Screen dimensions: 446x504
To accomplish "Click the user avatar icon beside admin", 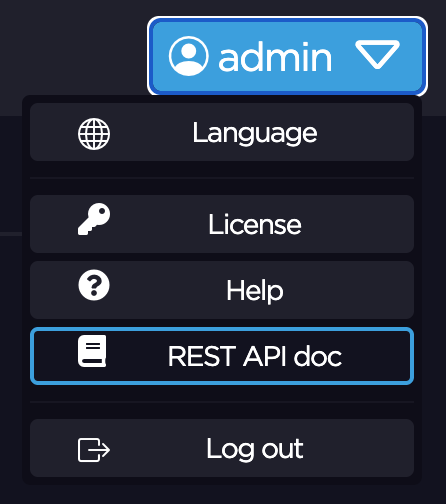I will point(189,56).
